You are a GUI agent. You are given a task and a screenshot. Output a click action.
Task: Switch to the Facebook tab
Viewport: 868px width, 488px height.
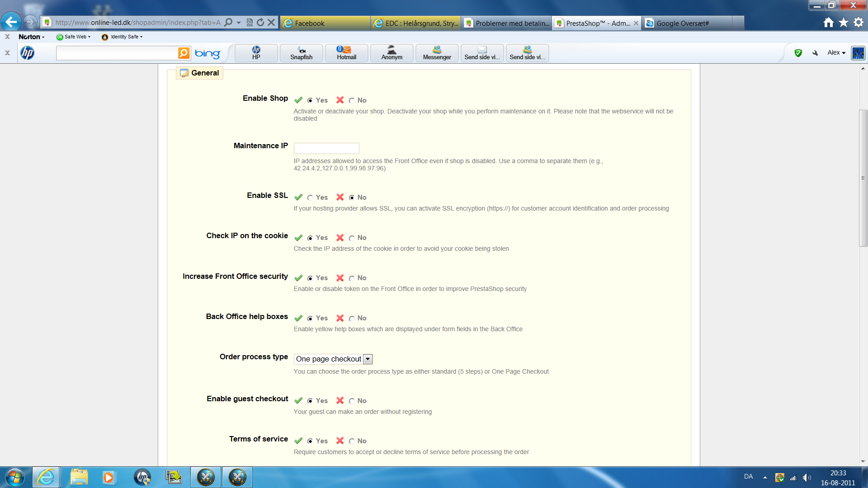tap(325, 23)
